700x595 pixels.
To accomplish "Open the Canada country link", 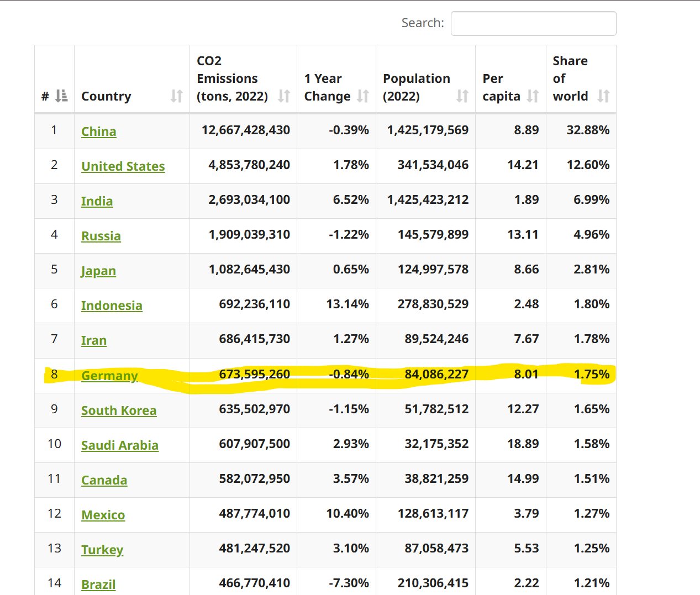I will 104,480.
